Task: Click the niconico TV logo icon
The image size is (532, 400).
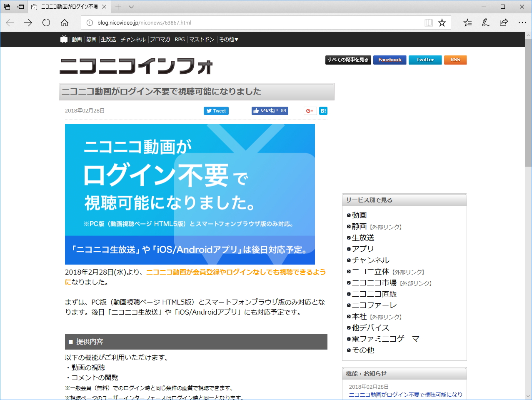Action: point(64,39)
